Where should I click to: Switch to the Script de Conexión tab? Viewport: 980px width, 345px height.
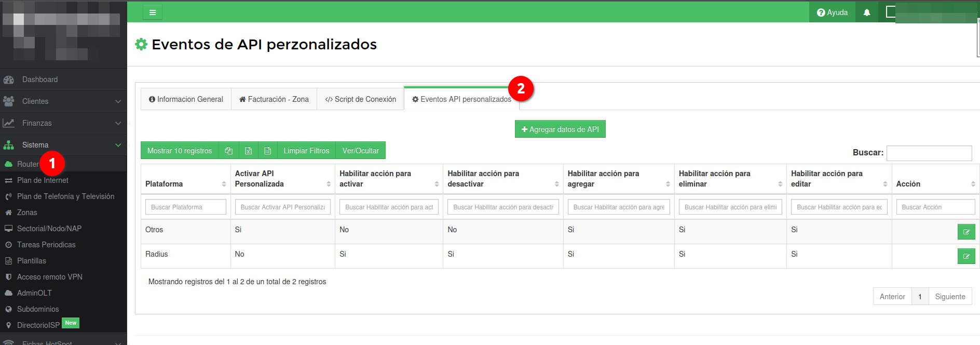(x=360, y=99)
